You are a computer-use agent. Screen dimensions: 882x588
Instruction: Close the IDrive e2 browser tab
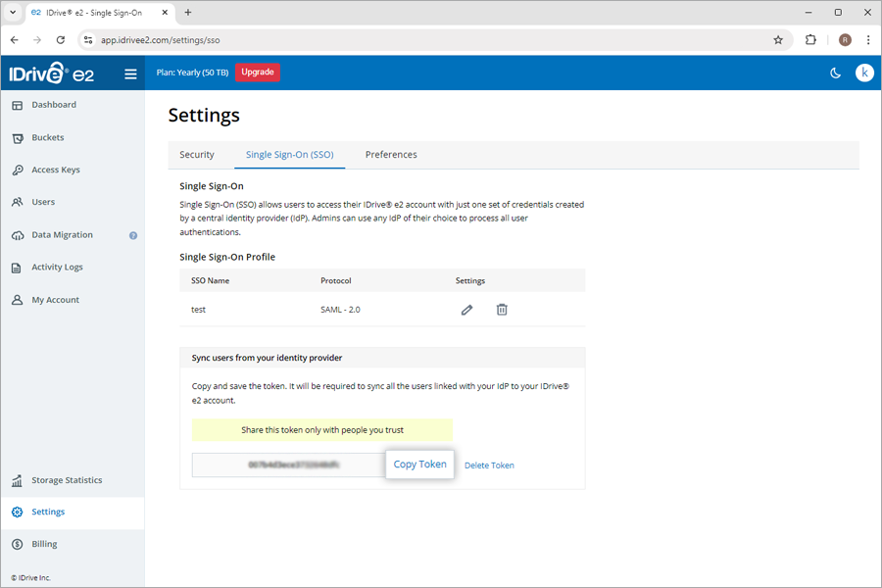click(x=165, y=13)
